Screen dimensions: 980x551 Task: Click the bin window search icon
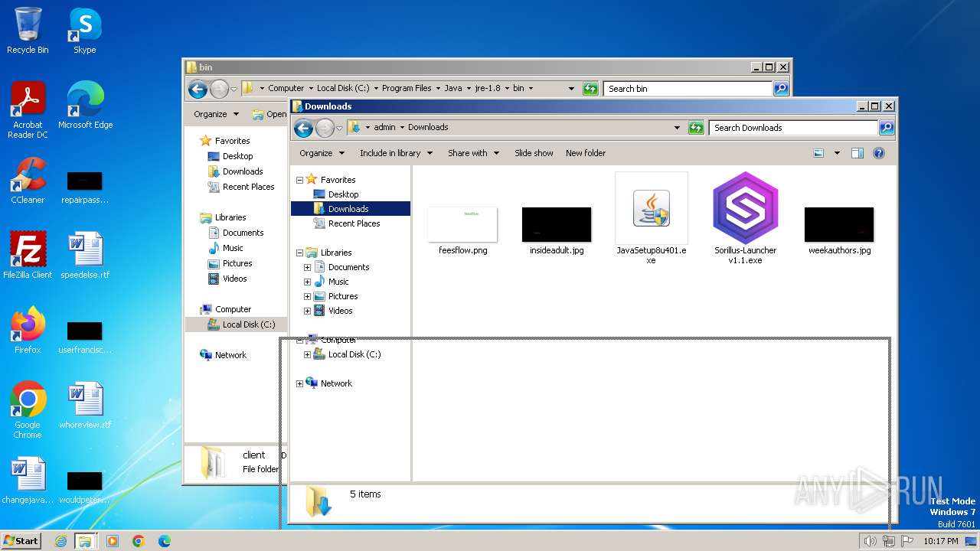pos(780,89)
